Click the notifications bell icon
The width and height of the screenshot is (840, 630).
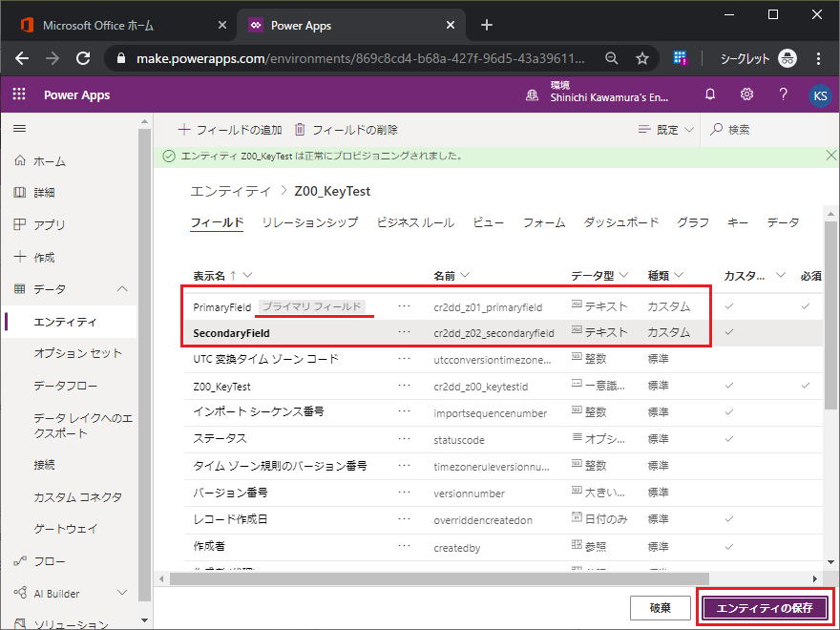pos(710,94)
